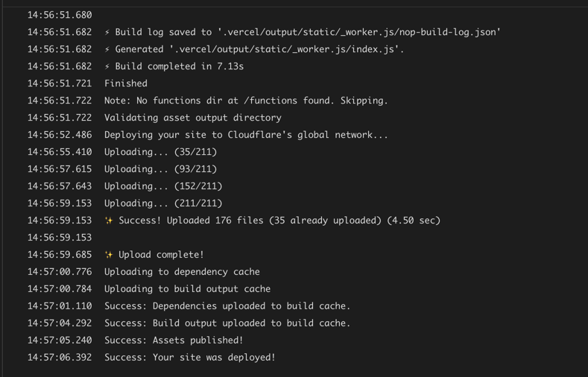Screen dimensions: 588x377
Task: Select the "Uploading... (152/211)" line
Action: [x=163, y=186]
